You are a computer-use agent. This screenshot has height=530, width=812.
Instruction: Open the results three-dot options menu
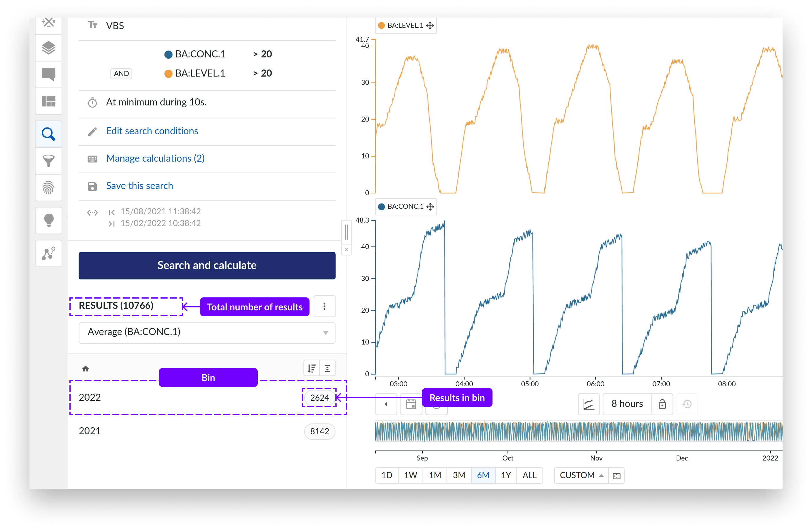point(324,306)
